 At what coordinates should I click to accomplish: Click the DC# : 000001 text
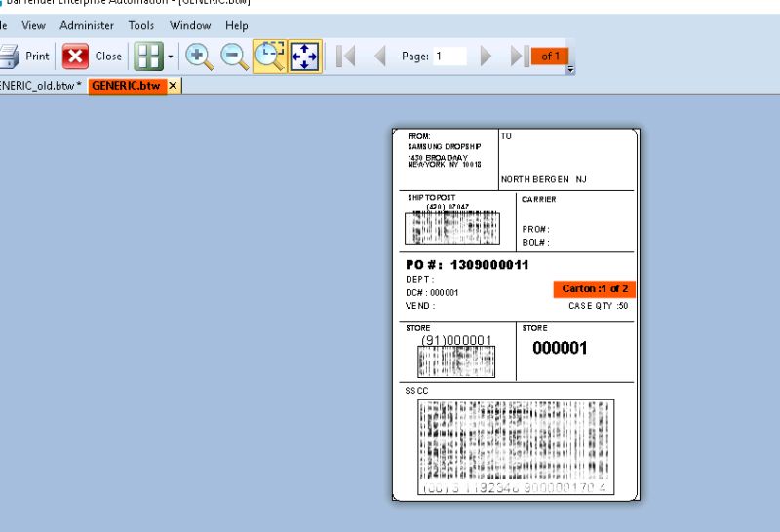[x=432, y=293]
